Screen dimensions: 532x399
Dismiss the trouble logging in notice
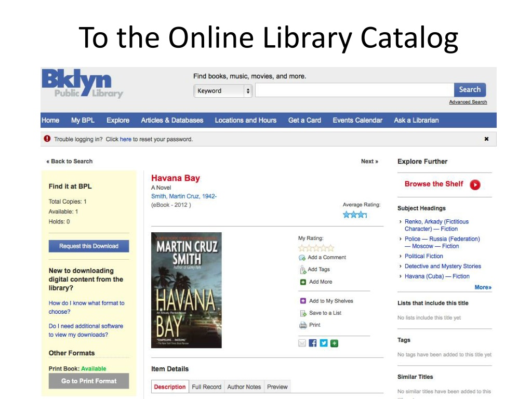click(486, 139)
